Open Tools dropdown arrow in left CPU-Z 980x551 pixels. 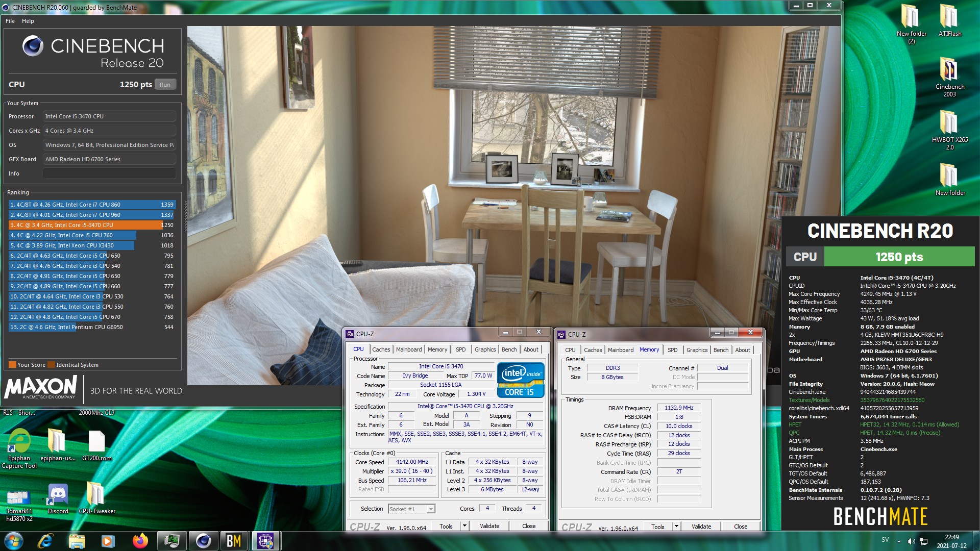(464, 526)
